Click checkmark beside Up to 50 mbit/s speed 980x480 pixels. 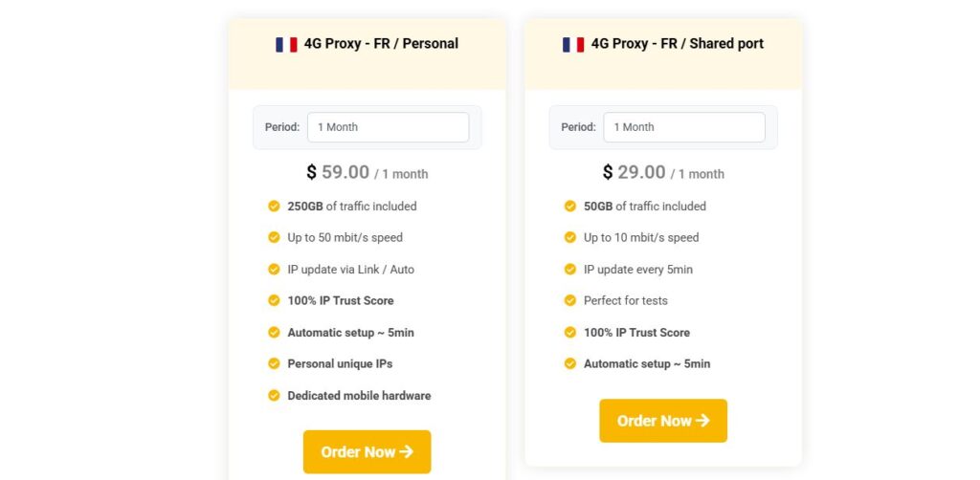[274, 237]
